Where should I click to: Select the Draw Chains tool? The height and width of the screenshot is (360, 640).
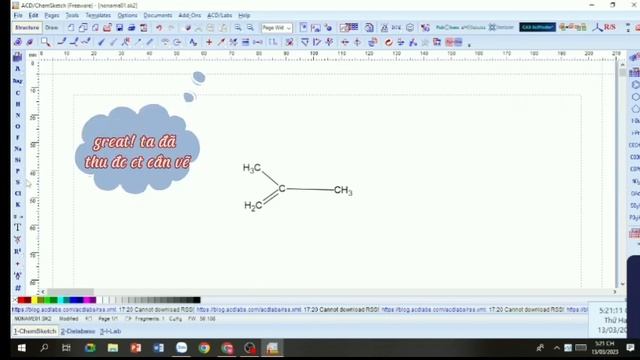click(86, 42)
